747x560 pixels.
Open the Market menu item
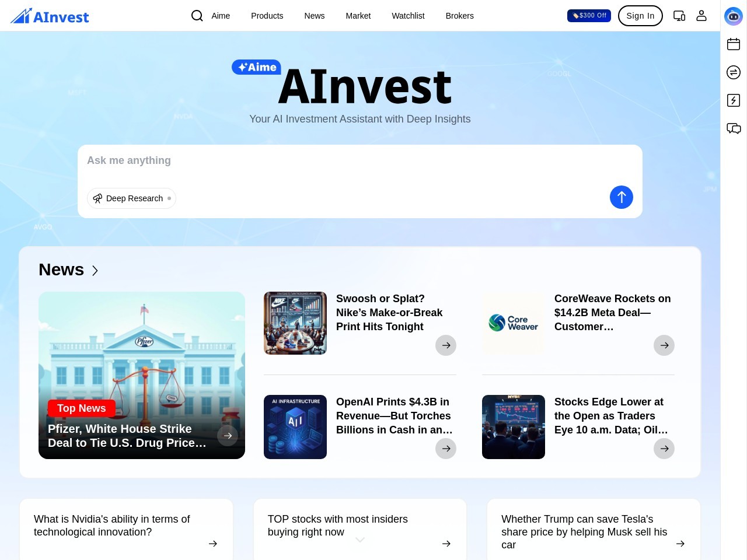[x=358, y=16]
